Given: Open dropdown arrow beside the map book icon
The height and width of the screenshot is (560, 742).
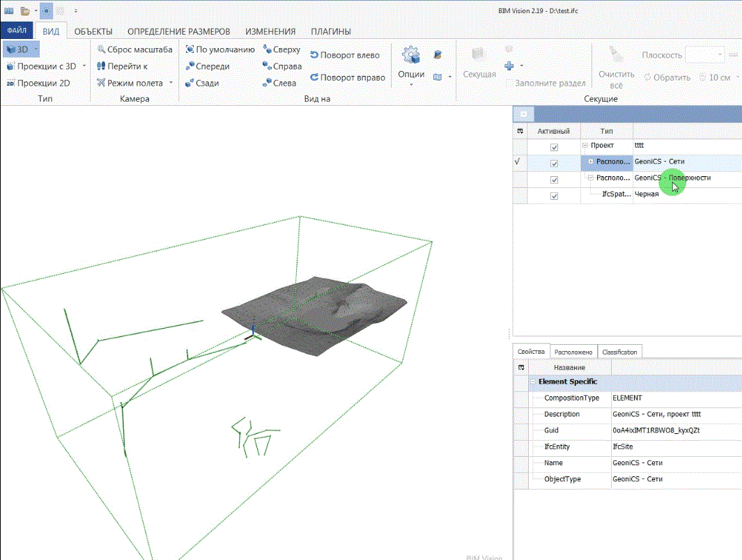Looking at the screenshot, I should (449, 77).
